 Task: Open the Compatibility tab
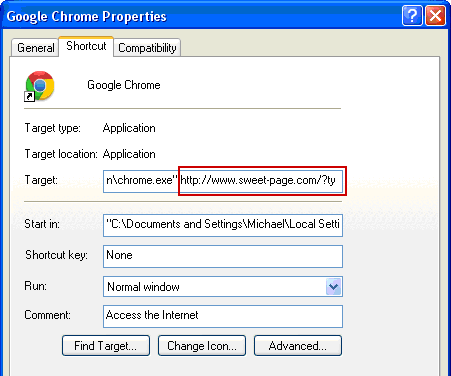[x=147, y=48]
